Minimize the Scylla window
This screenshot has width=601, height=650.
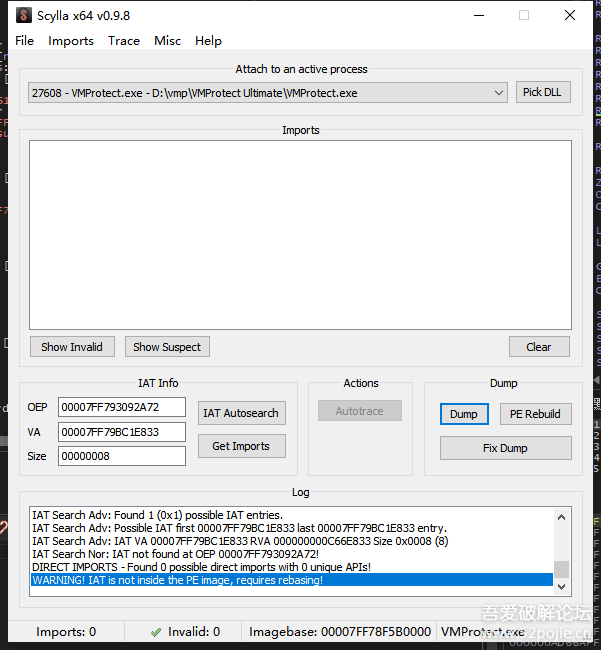479,15
